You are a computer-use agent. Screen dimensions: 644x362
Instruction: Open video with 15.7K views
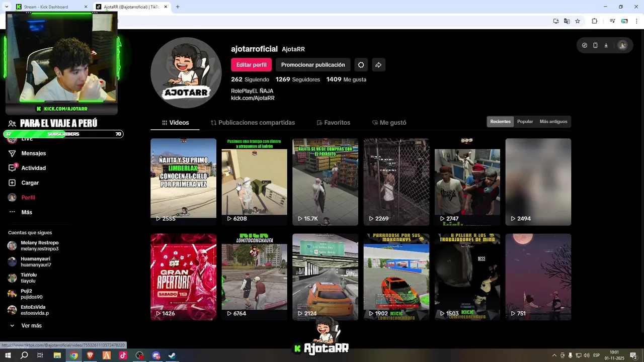pos(325,182)
